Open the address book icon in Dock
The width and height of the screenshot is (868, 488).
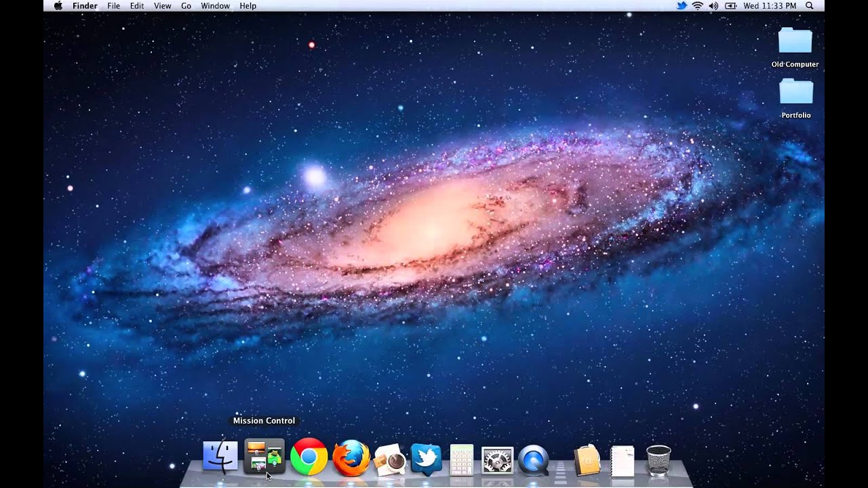(x=587, y=460)
